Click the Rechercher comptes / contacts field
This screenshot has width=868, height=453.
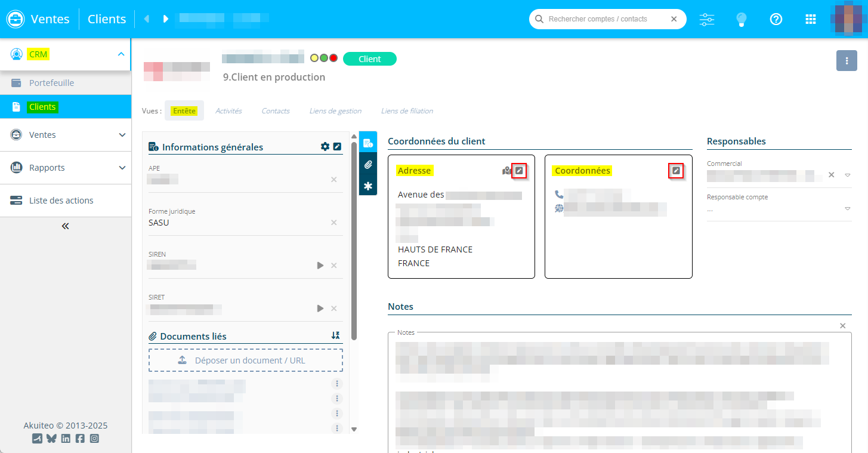point(603,19)
